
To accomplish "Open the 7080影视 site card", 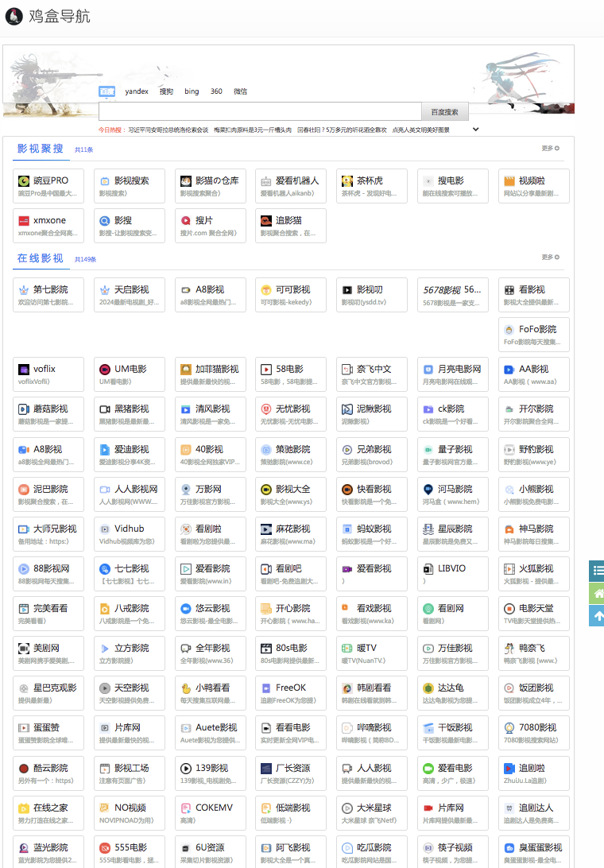I will coord(534,733).
